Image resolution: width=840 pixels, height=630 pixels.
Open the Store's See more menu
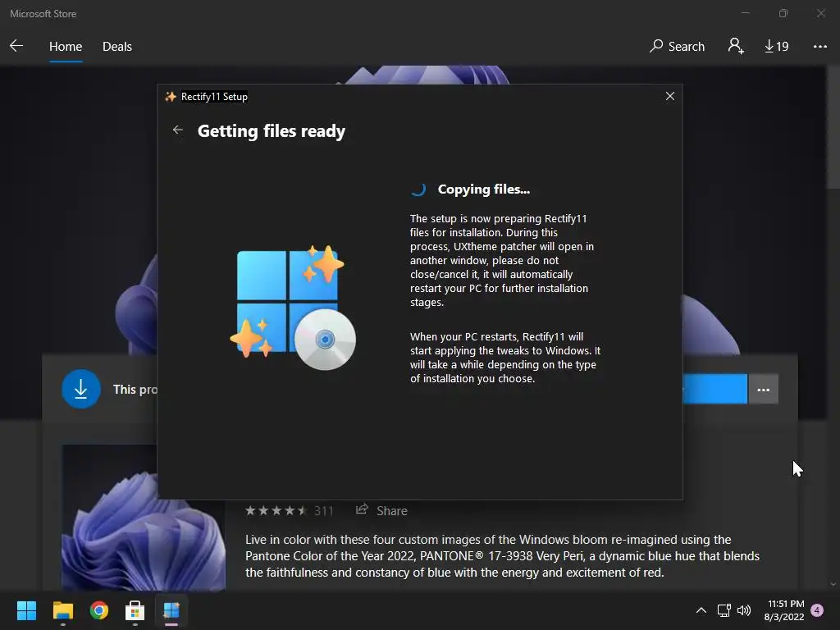click(819, 47)
